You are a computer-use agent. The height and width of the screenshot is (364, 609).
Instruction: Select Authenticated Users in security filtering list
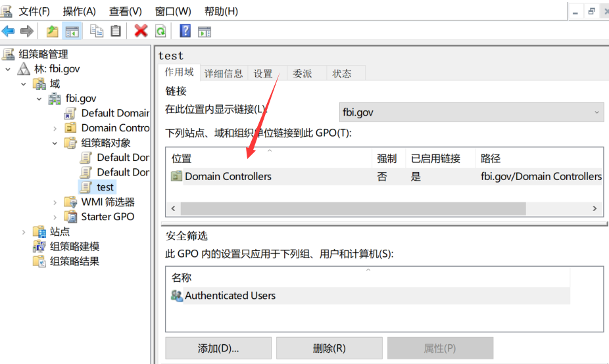[230, 296]
